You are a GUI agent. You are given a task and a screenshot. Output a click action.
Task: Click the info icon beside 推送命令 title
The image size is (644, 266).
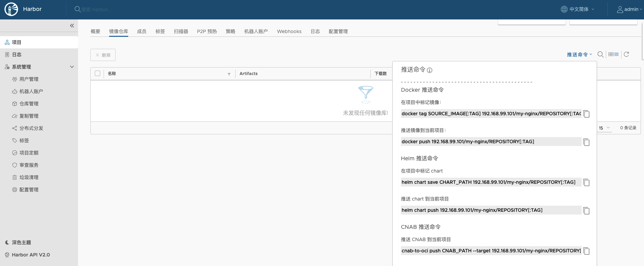click(430, 70)
